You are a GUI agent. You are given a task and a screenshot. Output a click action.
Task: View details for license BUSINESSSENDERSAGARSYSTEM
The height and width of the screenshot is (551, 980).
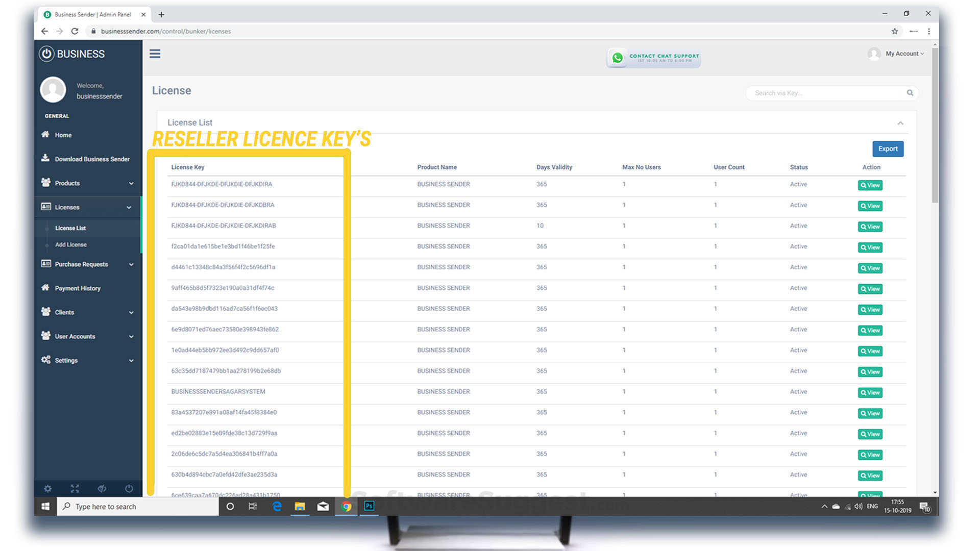870,392
